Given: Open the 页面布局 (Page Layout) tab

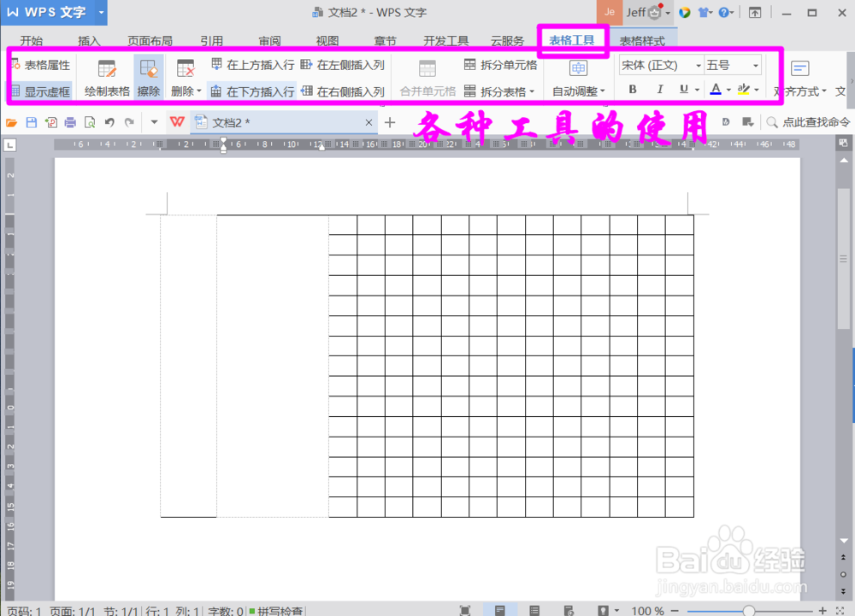Looking at the screenshot, I should pos(150,41).
